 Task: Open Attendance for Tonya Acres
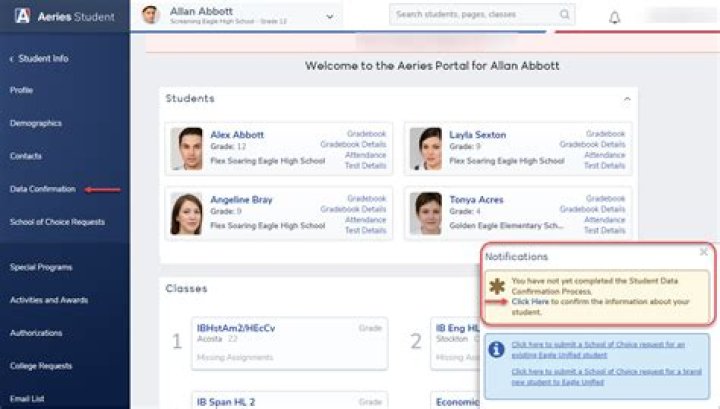click(605, 219)
